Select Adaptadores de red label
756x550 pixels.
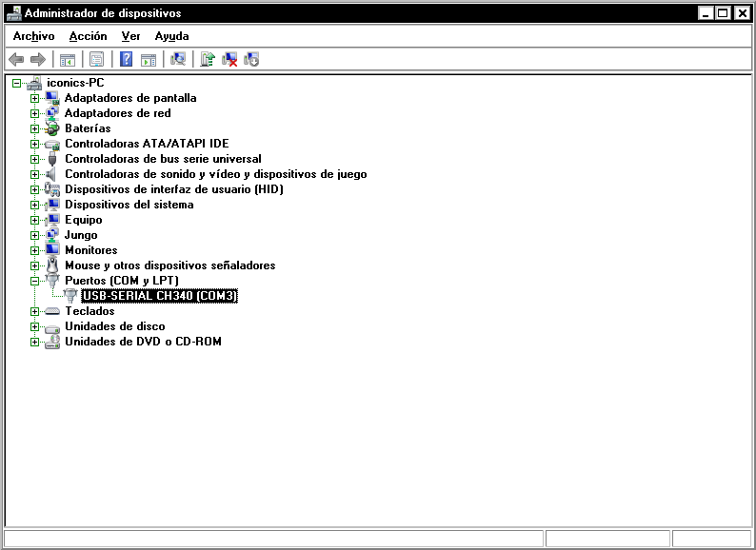click(x=118, y=113)
